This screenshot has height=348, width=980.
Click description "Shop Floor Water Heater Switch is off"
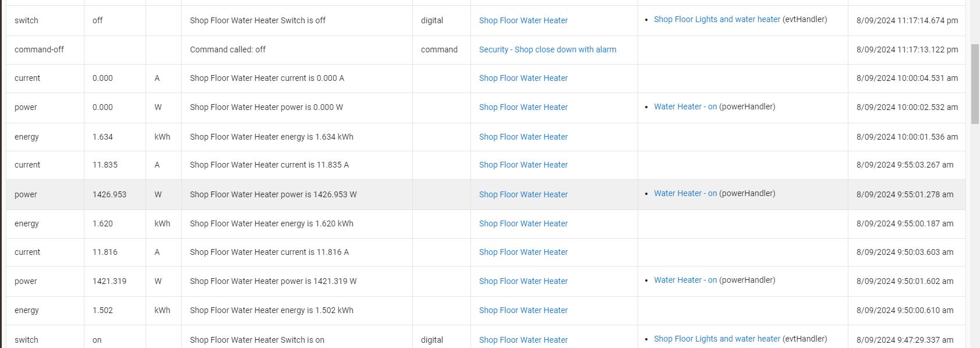pos(257,20)
